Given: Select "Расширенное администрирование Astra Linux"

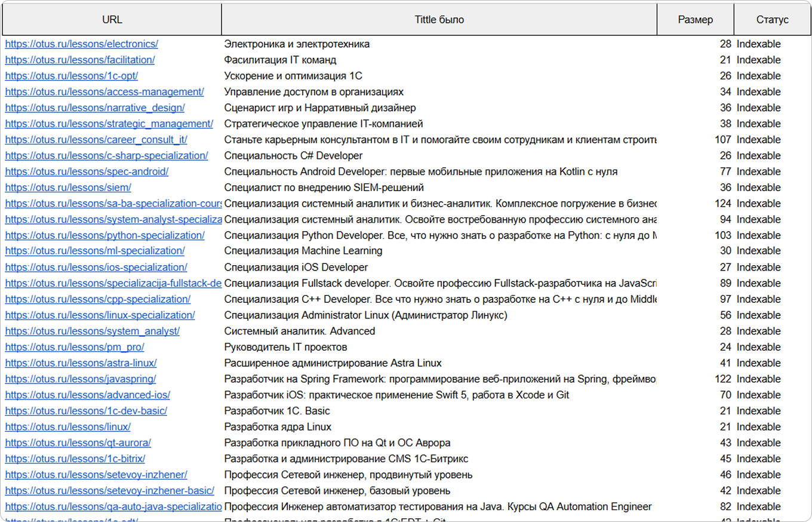Looking at the screenshot, I should click(333, 363).
